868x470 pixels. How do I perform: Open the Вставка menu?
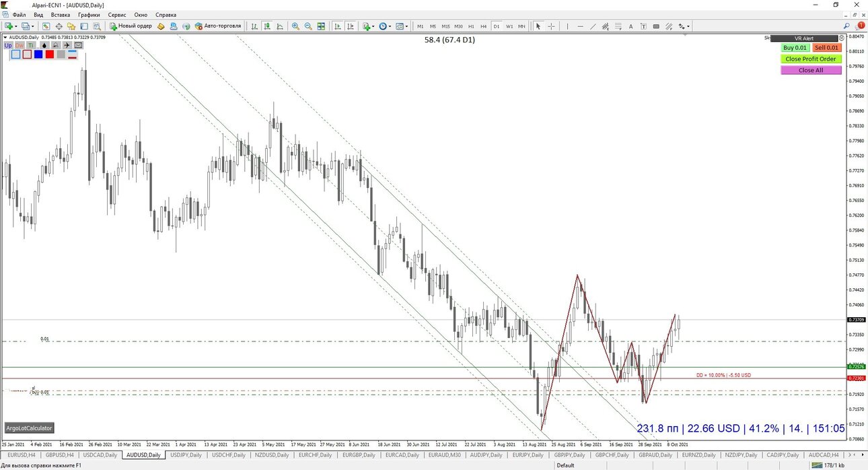coord(61,15)
